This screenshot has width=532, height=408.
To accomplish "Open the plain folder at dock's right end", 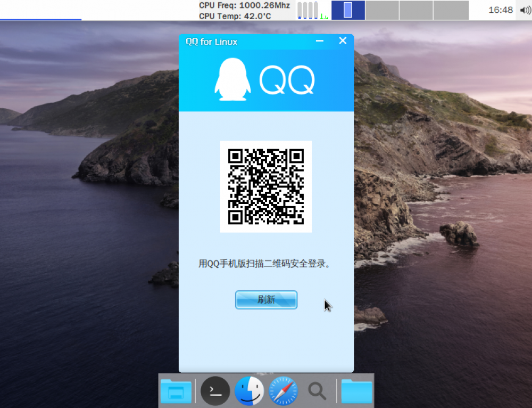I will (356, 392).
